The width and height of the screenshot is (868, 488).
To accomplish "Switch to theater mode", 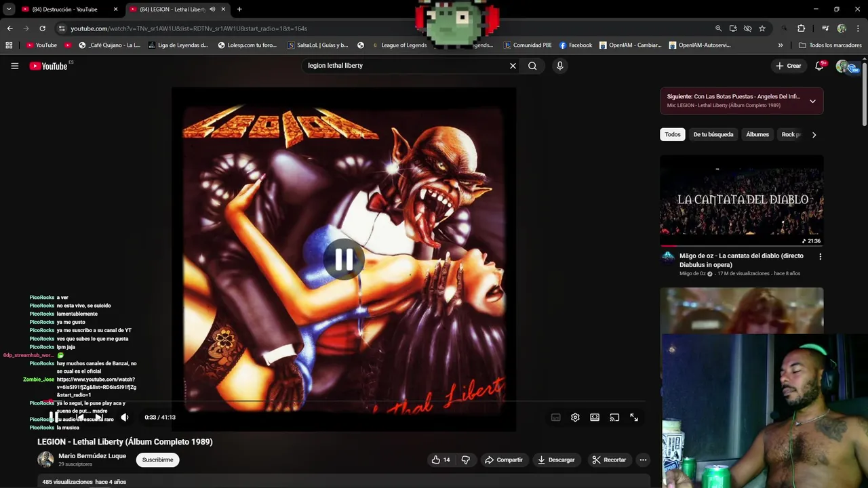I will click(595, 418).
